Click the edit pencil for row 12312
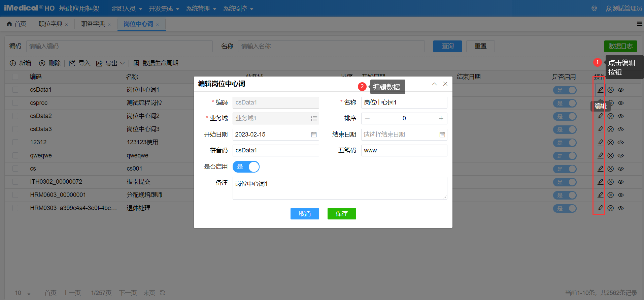Viewport: 644px width, 300px height. coord(600,142)
